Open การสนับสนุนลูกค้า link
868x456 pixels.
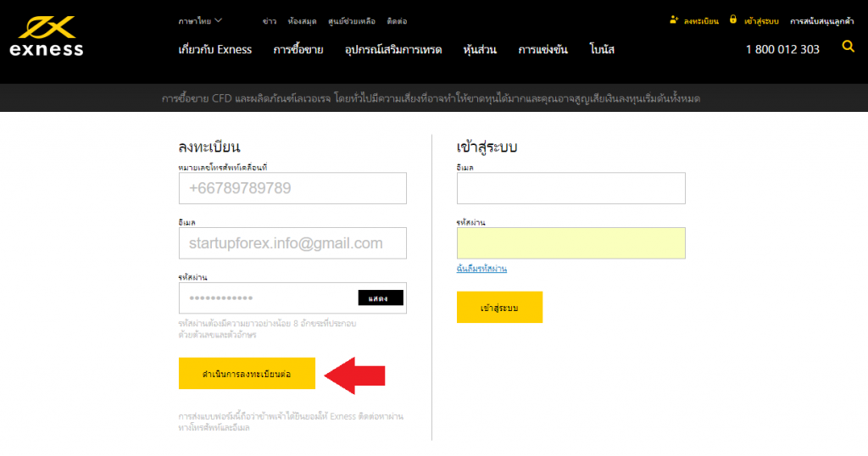point(822,21)
